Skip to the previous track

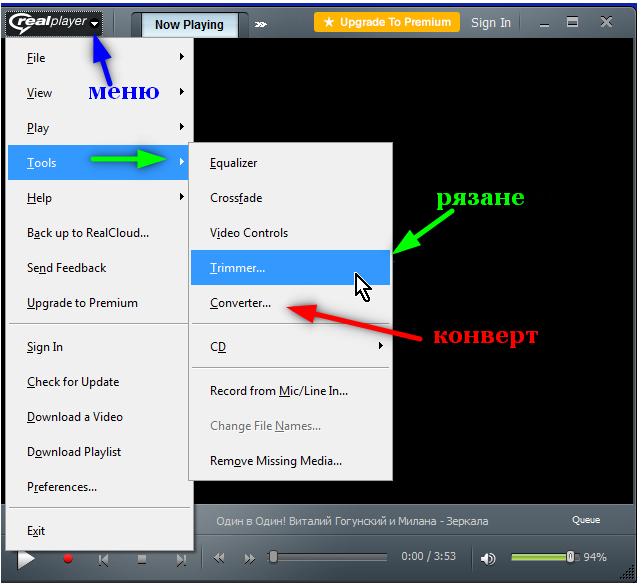coord(103,559)
